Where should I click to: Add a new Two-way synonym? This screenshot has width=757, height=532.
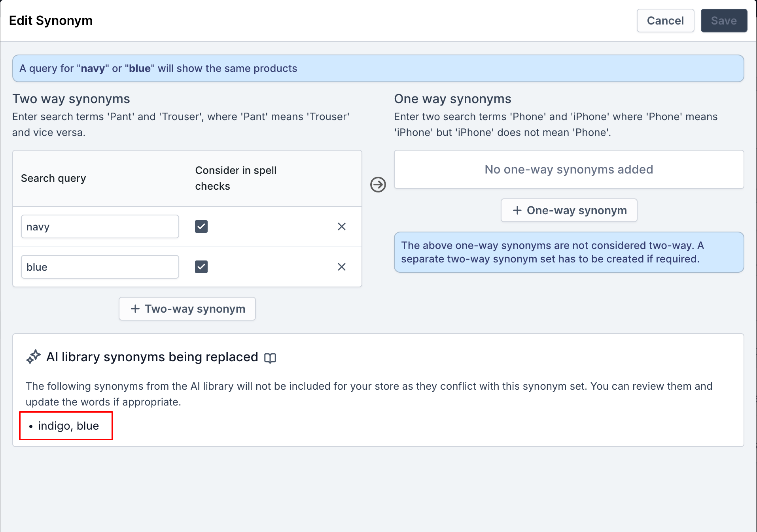coord(187,309)
